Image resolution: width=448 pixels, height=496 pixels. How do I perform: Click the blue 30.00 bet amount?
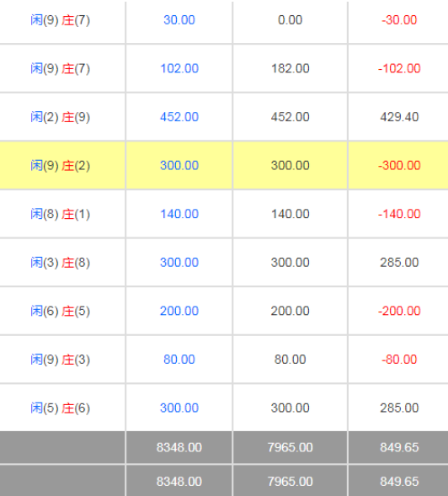179,20
